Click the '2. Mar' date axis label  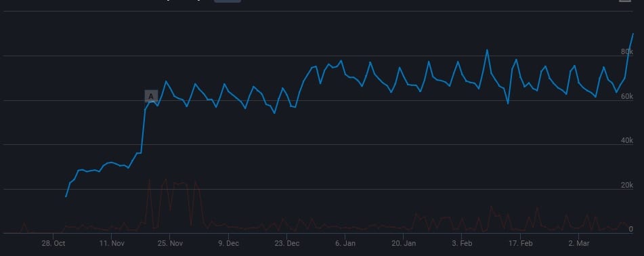click(x=579, y=243)
